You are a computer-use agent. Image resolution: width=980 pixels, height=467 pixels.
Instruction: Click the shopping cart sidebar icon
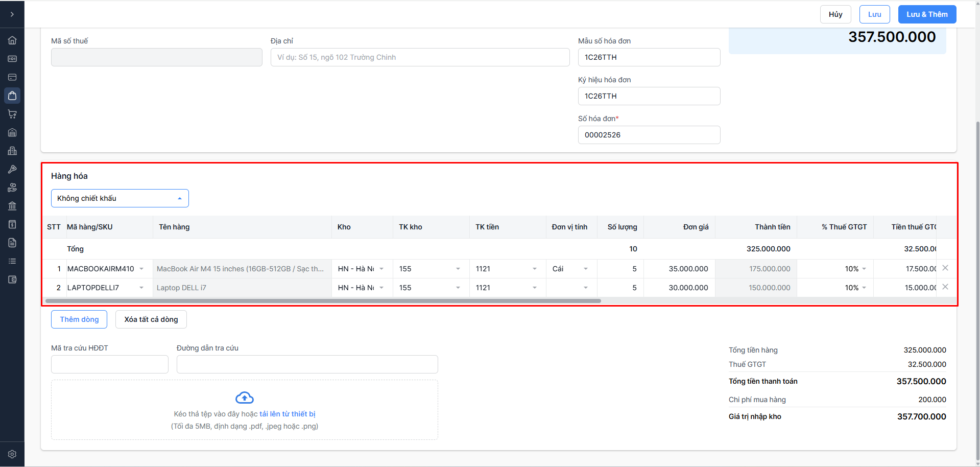click(12, 114)
